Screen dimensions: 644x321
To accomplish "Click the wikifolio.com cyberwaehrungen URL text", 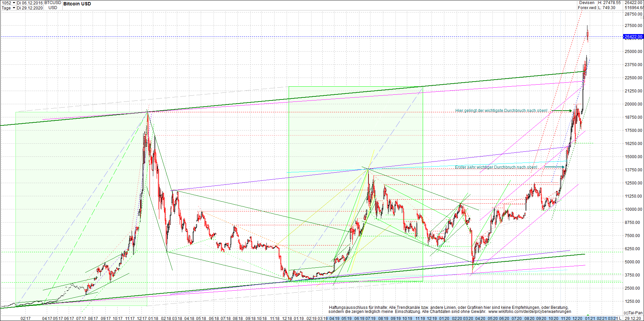I will point(530,312).
